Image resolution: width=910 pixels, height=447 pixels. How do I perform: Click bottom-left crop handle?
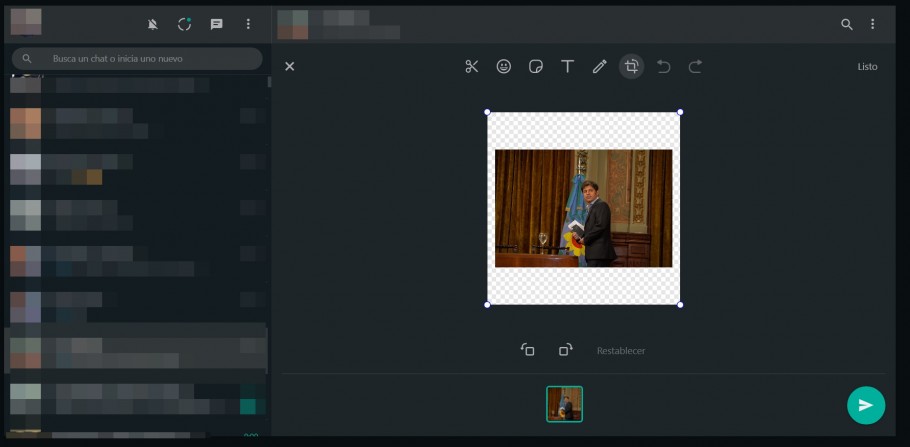click(487, 305)
